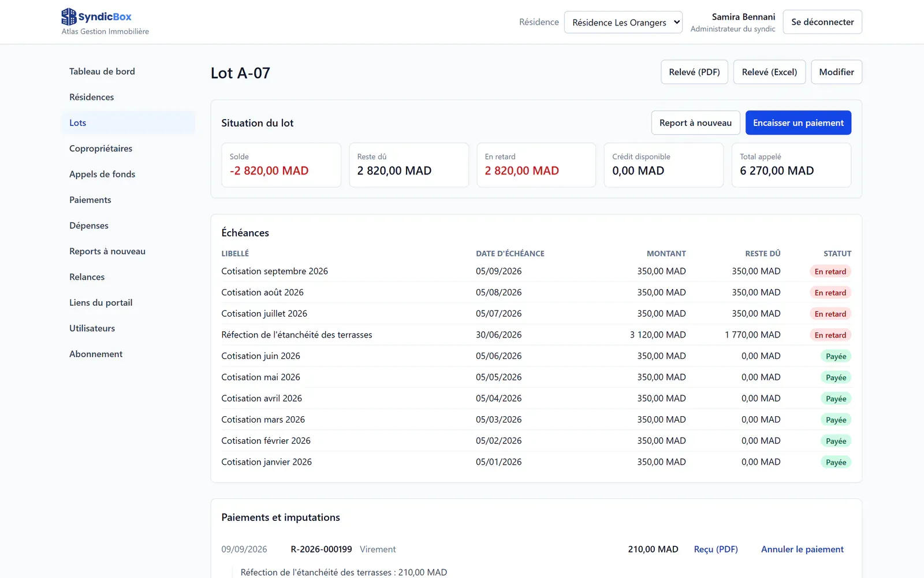Image resolution: width=924 pixels, height=578 pixels.
Task: Click the Solde -2 820,00 MAD card
Action: click(x=281, y=165)
